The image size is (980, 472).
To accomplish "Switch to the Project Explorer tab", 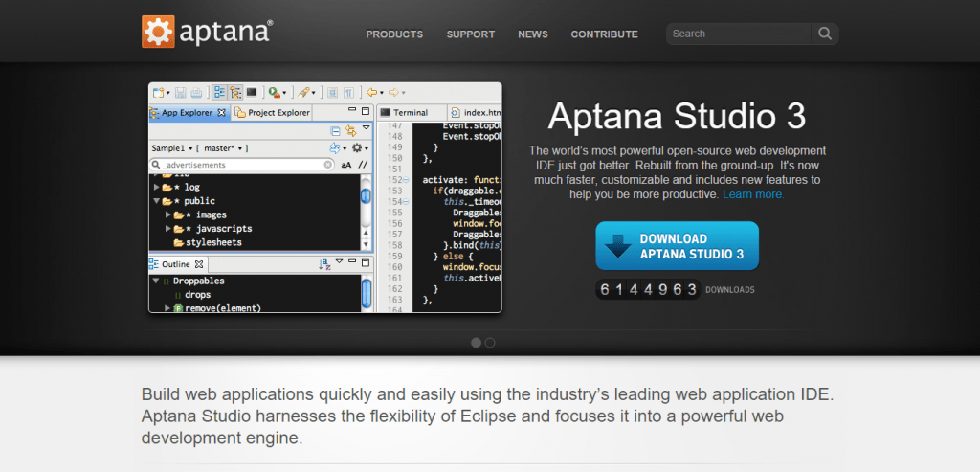I will click(273, 113).
